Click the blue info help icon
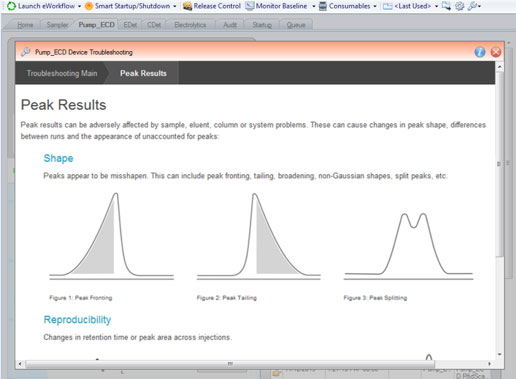 coord(480,52)
